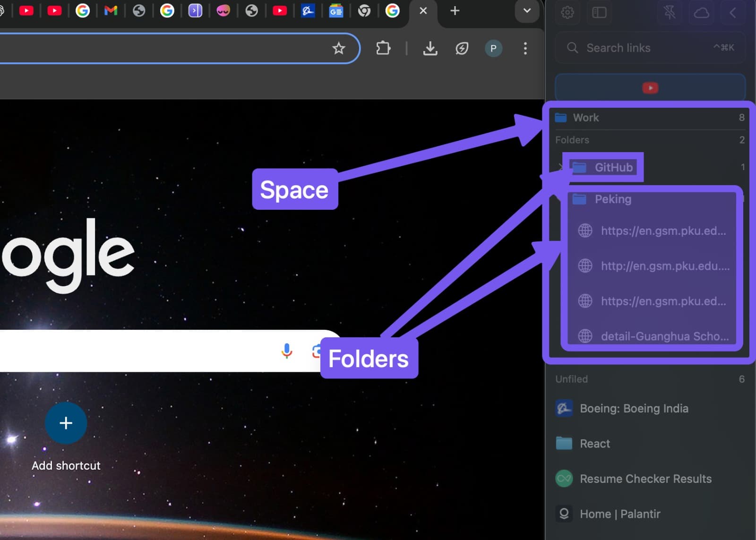Click the YouTube button above Work space
This screenshot has width=756, height=540.
click(651, 87)
